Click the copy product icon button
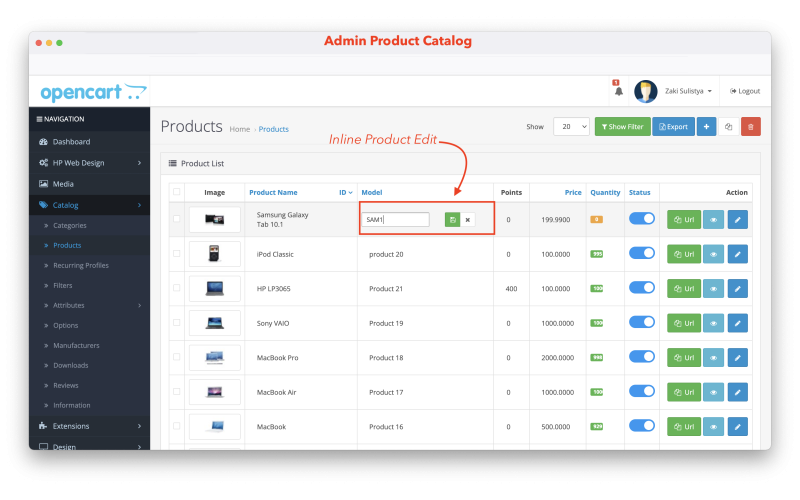Image resolution: width=800 pixels, height=500 pixels. pos(729,127)
